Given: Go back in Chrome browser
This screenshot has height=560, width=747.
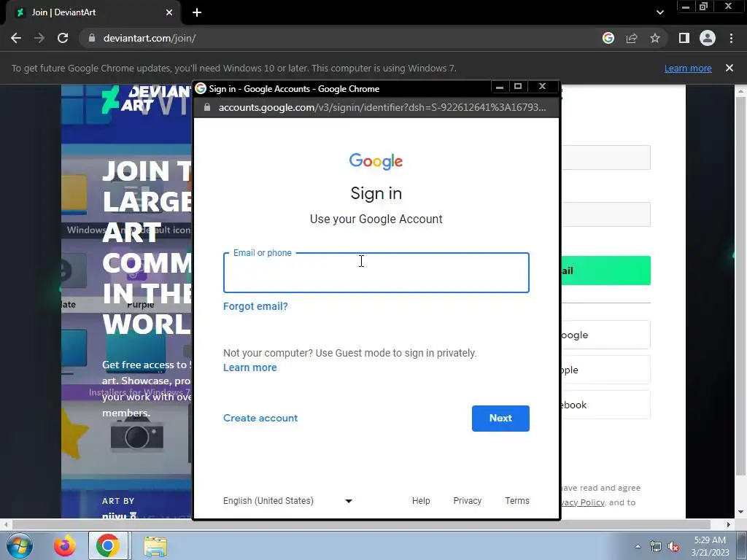Looking at the screenshot, I should click(x=16, y=38).
